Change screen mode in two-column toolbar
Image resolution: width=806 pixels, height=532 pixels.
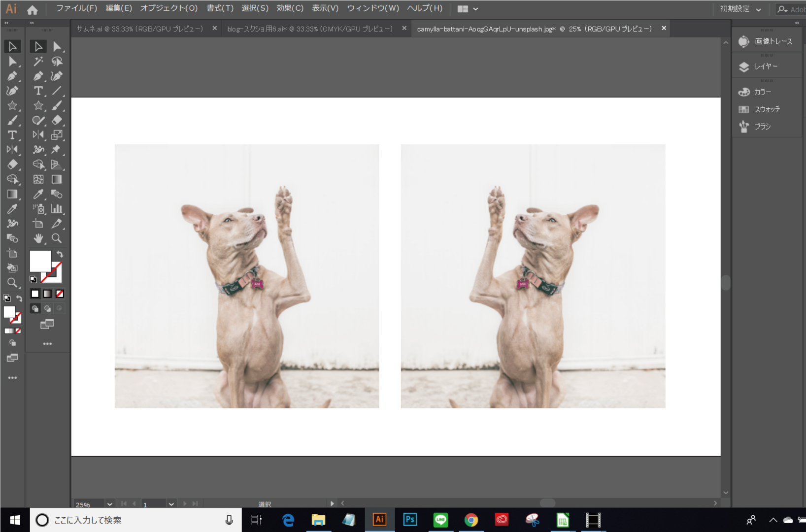[x=47, y=324]
